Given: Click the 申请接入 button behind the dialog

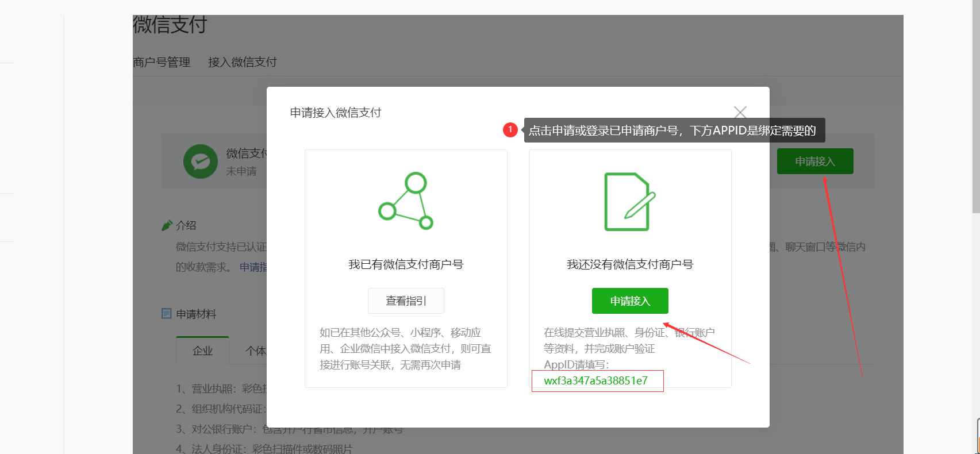Looking at the screenshot, I should click(815, 161).
